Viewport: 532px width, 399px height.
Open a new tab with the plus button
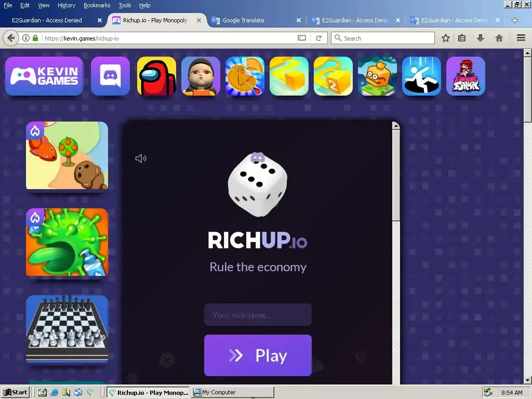click(x=515, y=20)
